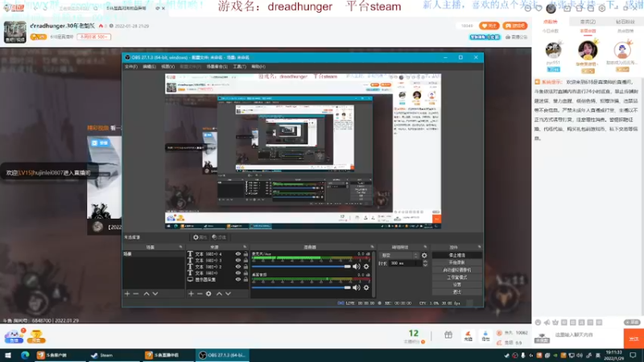This screenshot has width=644, height=362.
Task: Toggle visibility of text source (GDI+) 4
Action: click(x=237, y=254)
